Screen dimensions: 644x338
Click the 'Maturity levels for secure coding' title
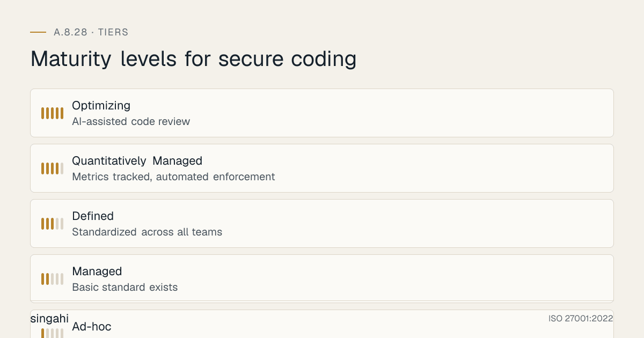pyautogui.click(x=193, y=58)
